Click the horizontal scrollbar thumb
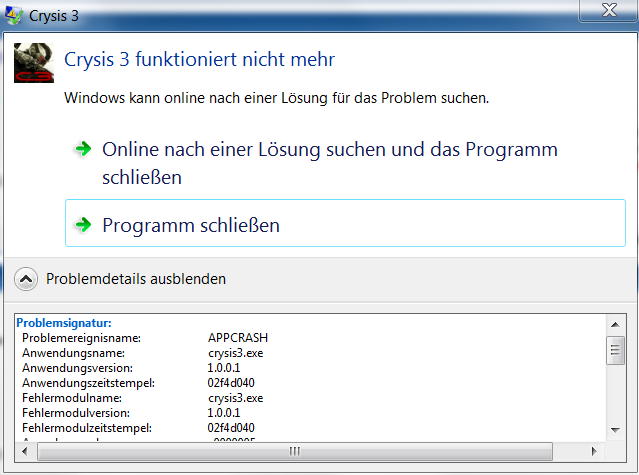The width and height of the screenshot is (639, 475). click(x=295, y=451)
